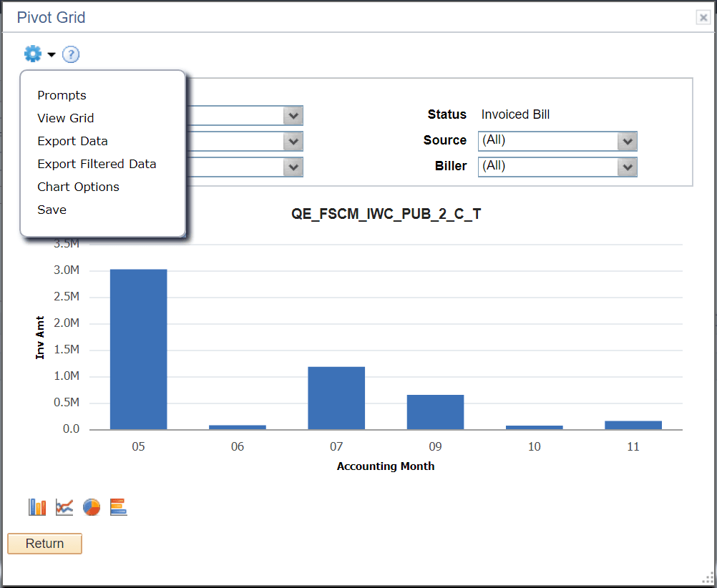Click the 3.0M y-axis value
The height and width of the screenshot is (588, 717).
click(67, 270)
